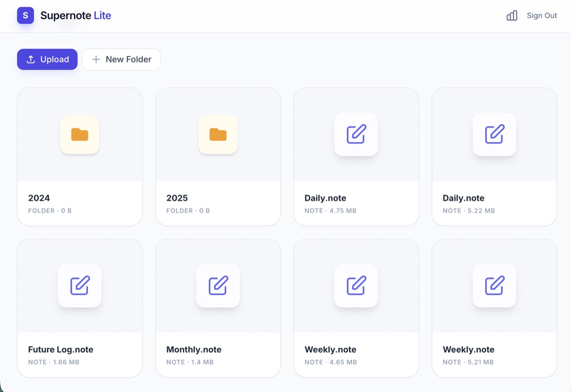Image resolution: width=571 pixels, height=392 pixels.
Task: Select the 5.21 MB Weekly.note edit icon
Action: click(x=494, y=285)
